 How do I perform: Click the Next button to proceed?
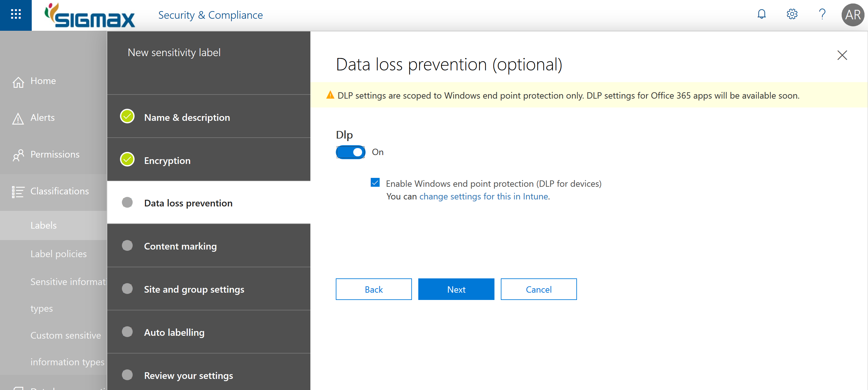[x=456, y=289]
